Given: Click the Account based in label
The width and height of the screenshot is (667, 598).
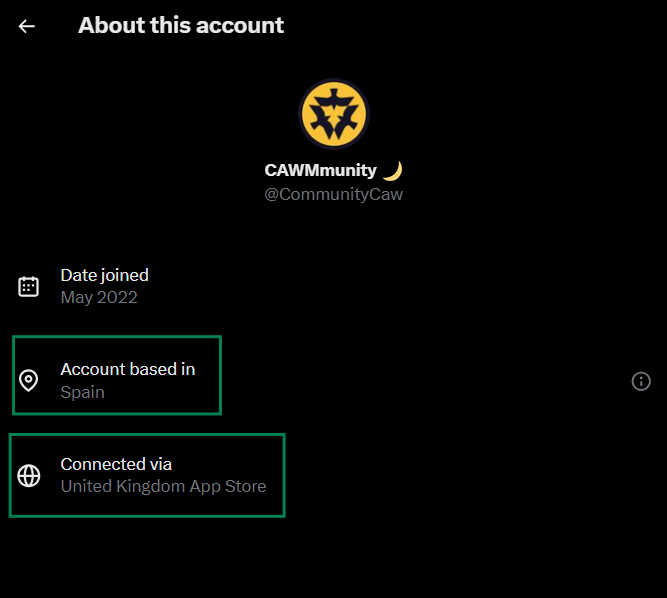Looking at the screenshot, I should [128, 370].
